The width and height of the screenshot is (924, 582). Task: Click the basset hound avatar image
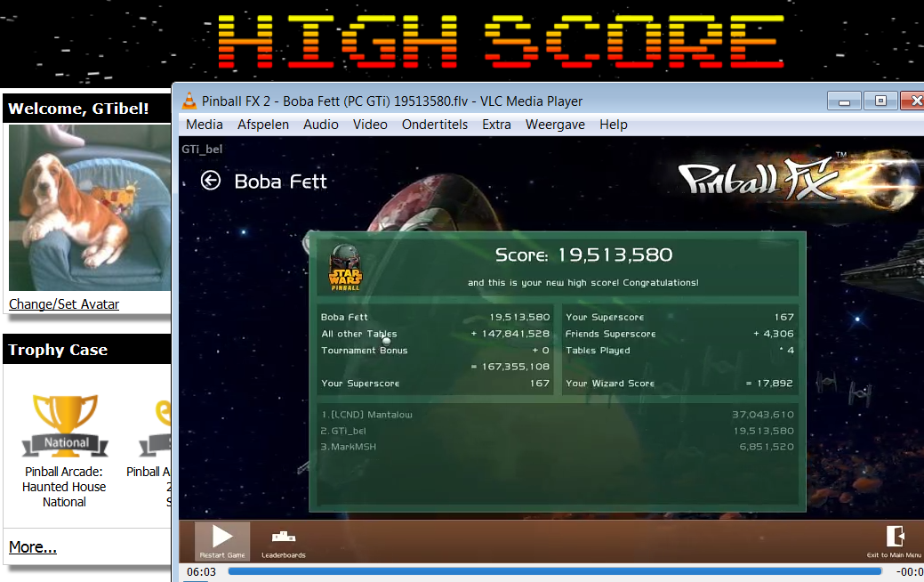[x=90, y=207]
